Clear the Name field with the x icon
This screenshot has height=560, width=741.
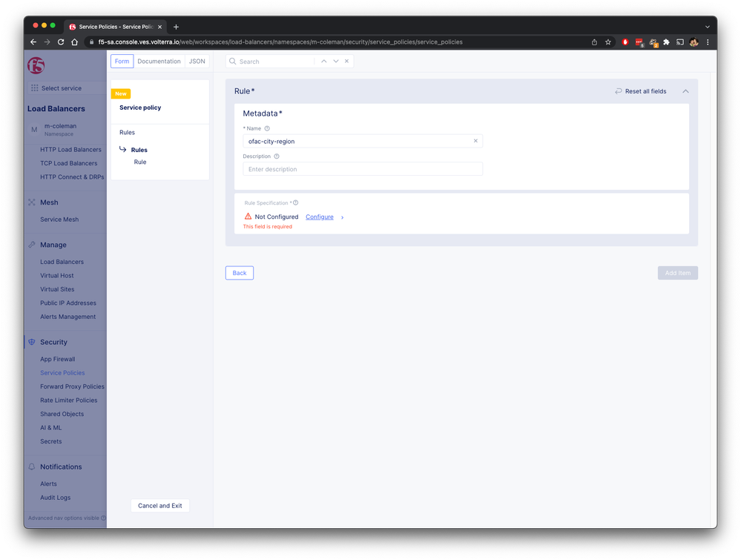tap(475, 141)
